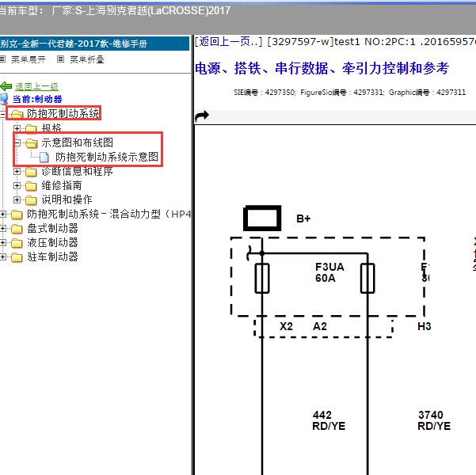This screenshot has width=476, height=475.
Task: Click the 电源、搭铁、串行数据 heading
Action: pyautogui.click(x=322, y=68)
